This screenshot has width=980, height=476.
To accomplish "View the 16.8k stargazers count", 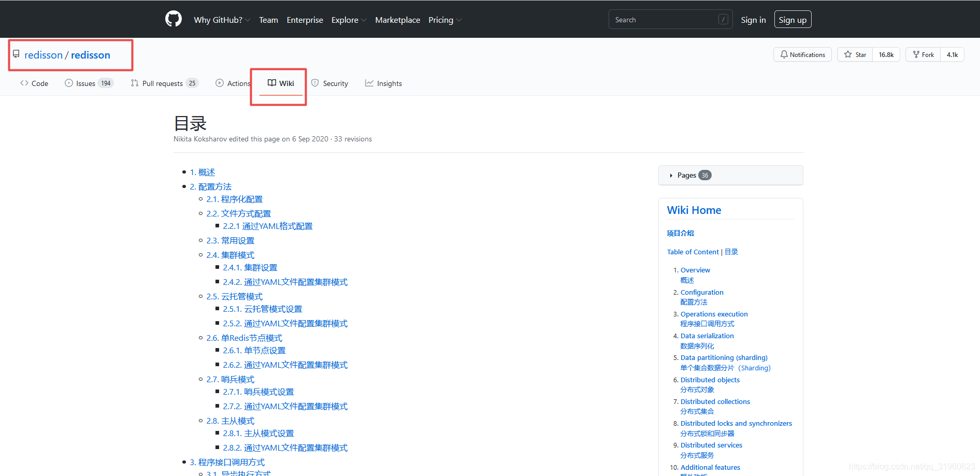I will (x=886, y=54).
